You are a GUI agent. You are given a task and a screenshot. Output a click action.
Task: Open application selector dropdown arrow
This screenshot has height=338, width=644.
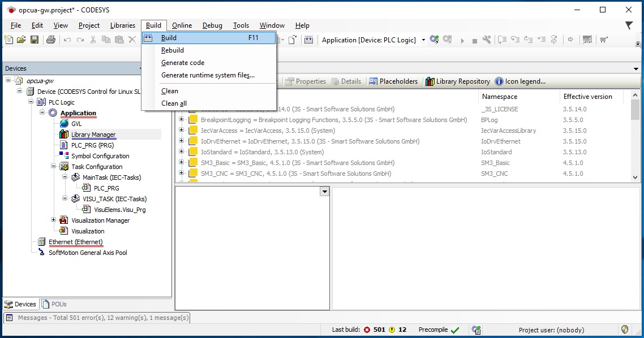click(423, 40)
